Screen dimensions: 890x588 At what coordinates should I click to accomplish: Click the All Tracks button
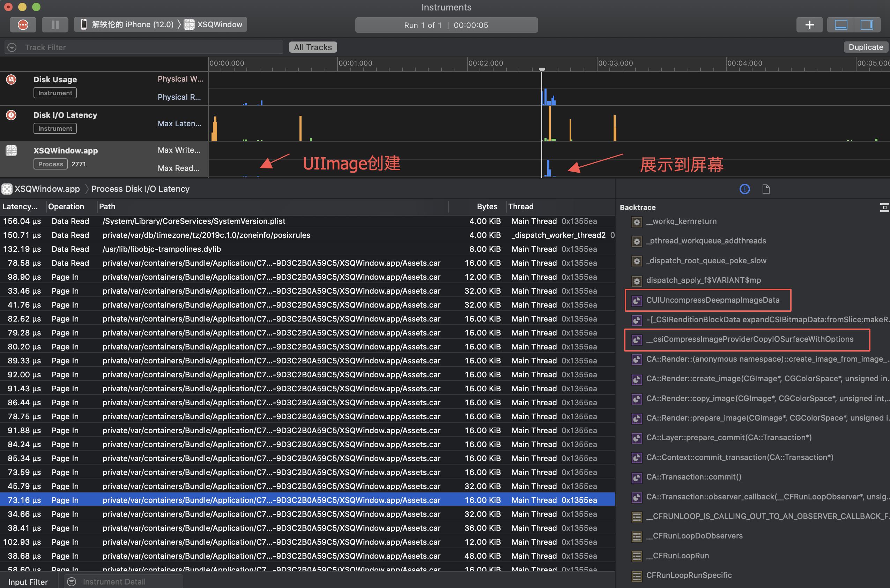(x=313, y=47)
